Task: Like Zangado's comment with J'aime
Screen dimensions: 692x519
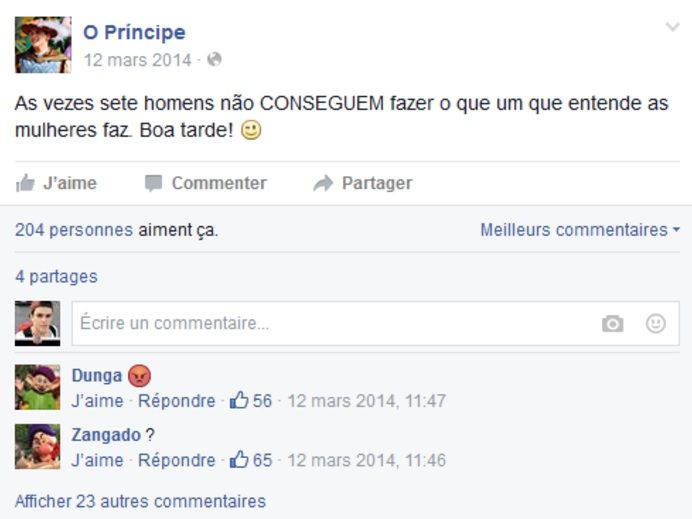Action: coord(97,461)
